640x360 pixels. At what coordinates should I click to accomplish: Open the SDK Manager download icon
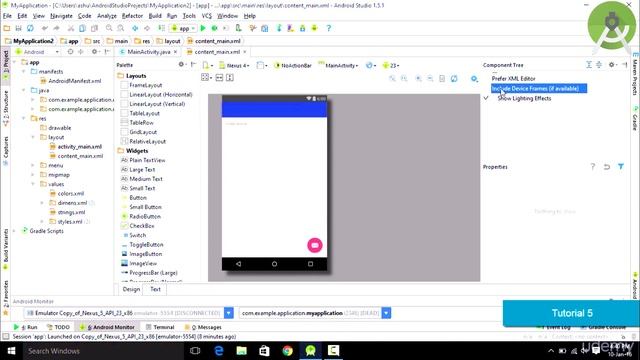[302, 28]
